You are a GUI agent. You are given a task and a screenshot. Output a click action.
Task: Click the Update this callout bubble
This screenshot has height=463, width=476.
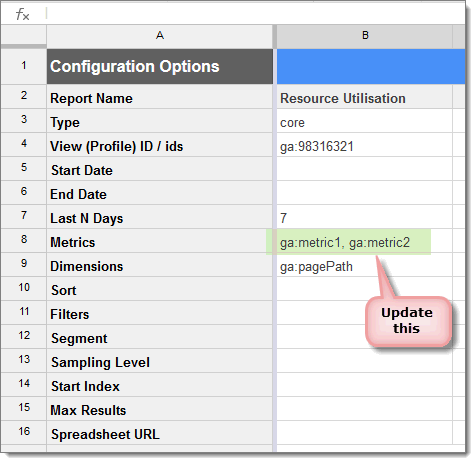(409, 321)
